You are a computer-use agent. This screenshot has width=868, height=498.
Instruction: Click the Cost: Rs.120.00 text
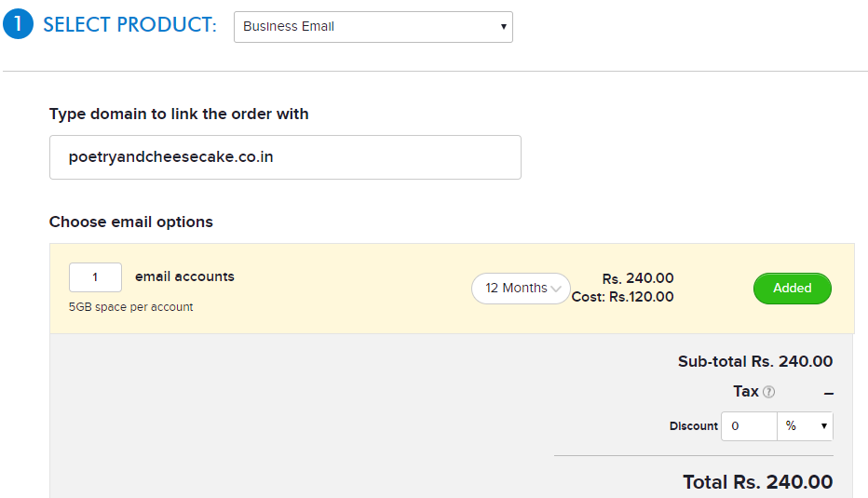[622, 297]
